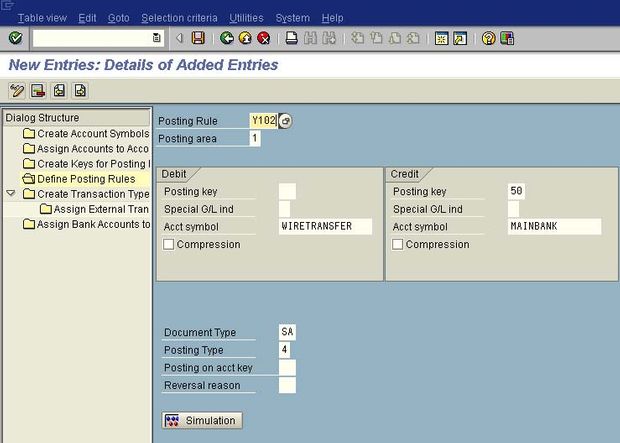Open Customize local layout icon
Image resolution: width=620 pixels, height=443 pixels.
pyautogui.click(x=507, y=38)
